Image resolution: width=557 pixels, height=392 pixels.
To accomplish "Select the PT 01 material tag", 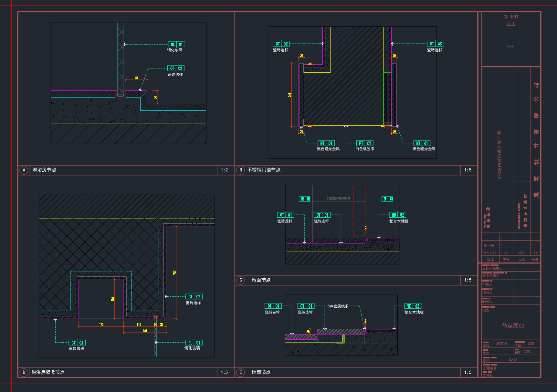I will click(x=365, y=143).
